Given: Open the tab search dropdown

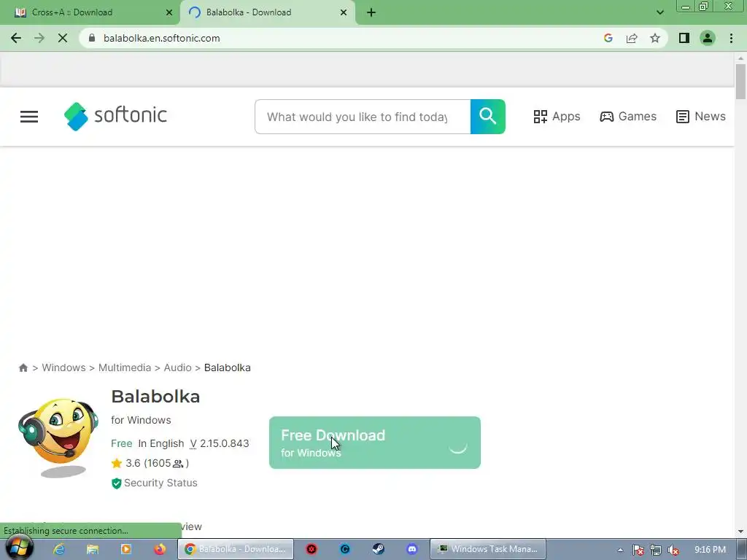Looking at the screenshot, I should tap(659, 13).
